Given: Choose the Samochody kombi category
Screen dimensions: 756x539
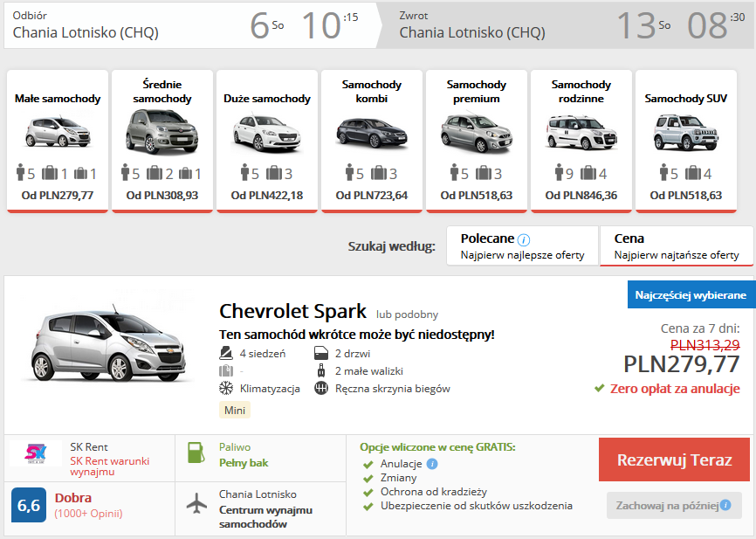Looking at the screenshot, I should point(372,140).
